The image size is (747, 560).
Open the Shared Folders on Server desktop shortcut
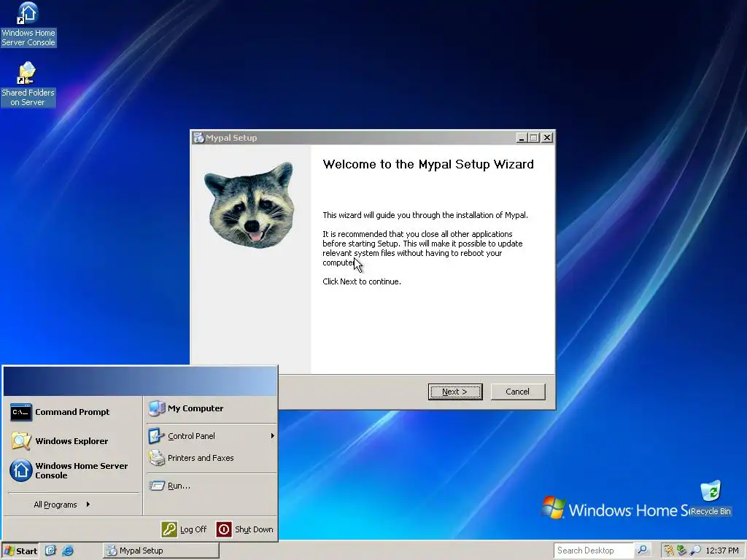28,85
